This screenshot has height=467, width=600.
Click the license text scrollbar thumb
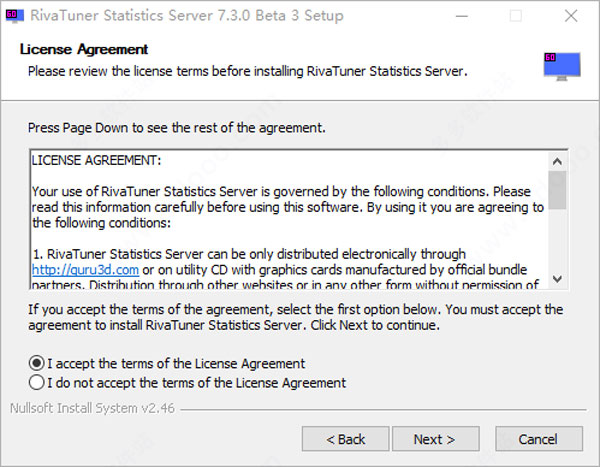tap(557, 190)
